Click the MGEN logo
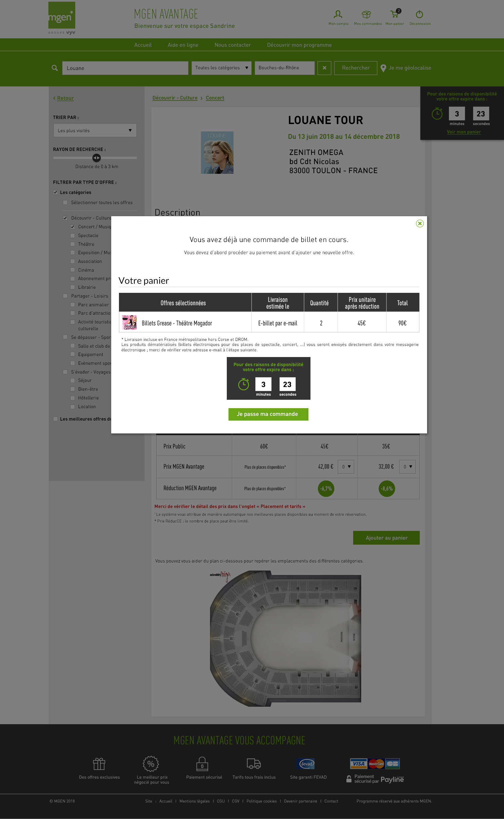 tap(62, 18)
